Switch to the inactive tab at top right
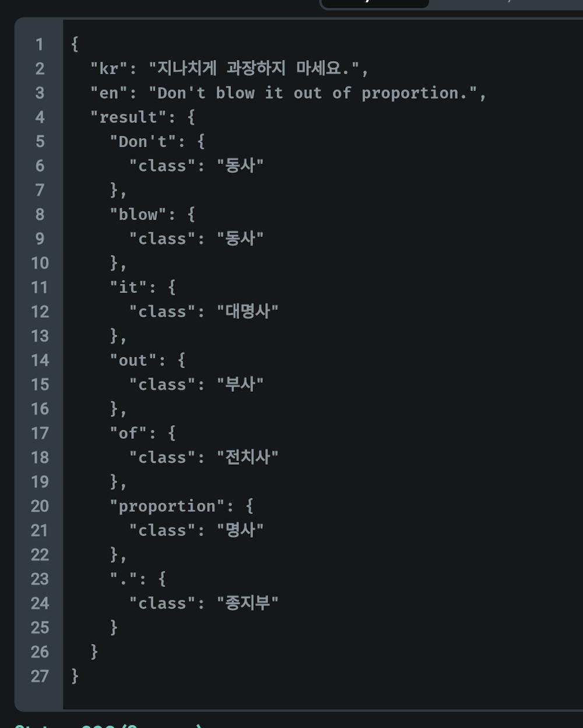The width and height of the screenshot is (583, 728). (506, 3)
